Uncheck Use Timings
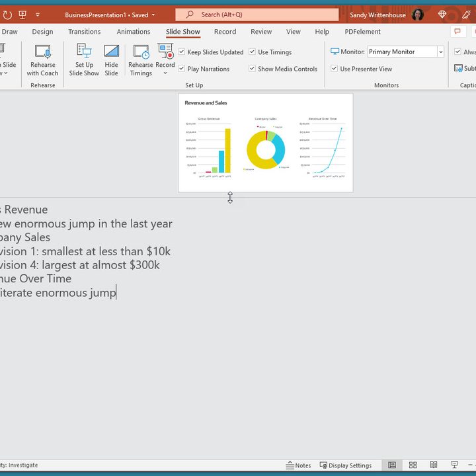476x476 pixels. [252, 52]
